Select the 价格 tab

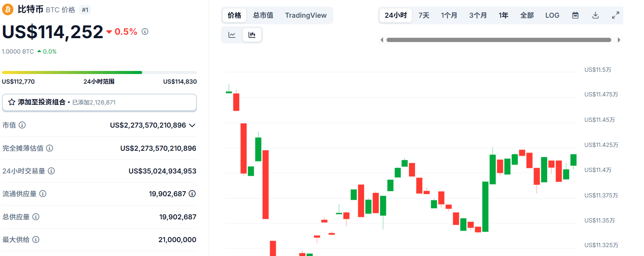[x=234, y=15]
